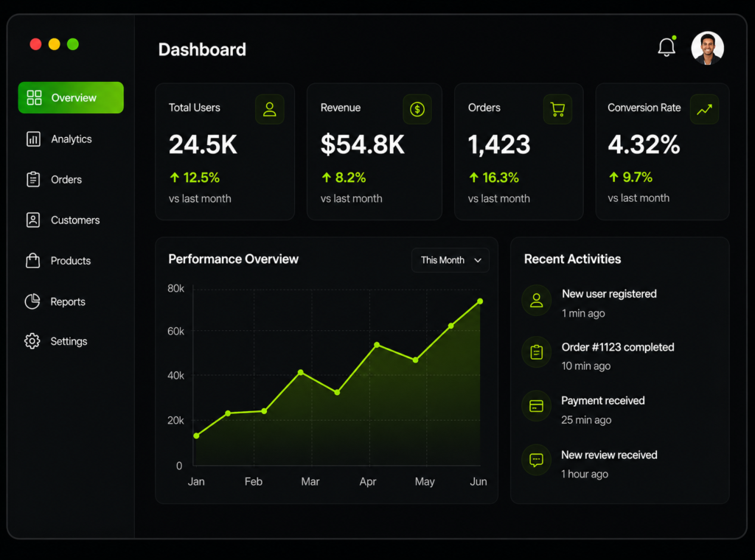Click the Total Users person icon
The image size is (755, 560).
270,109
